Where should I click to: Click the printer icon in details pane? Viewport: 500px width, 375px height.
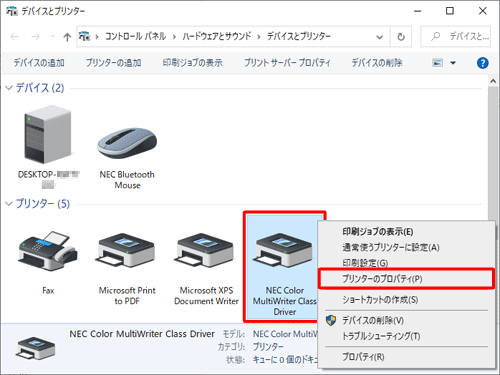tap(35, 348)
